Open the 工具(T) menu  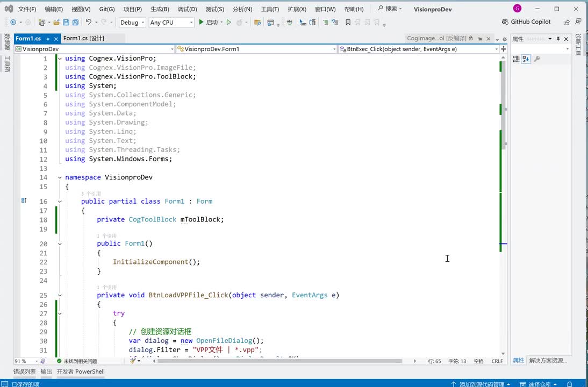tap(270, 9)
